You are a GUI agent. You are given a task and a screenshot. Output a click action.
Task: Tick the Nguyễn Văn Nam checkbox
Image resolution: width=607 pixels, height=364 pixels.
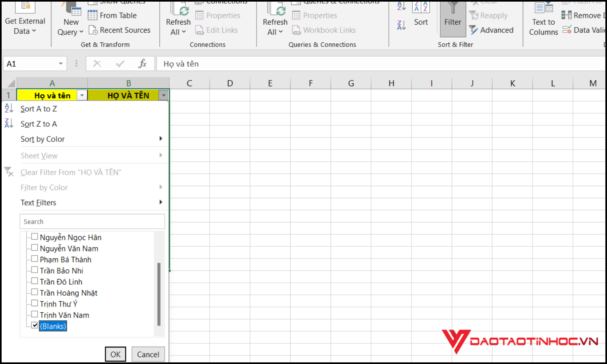(x=35, y=248)
